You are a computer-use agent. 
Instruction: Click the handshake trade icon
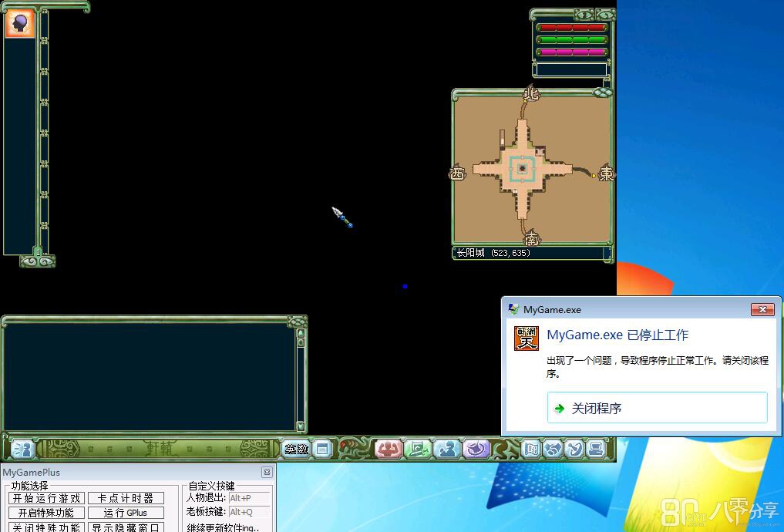click(553, 449)
